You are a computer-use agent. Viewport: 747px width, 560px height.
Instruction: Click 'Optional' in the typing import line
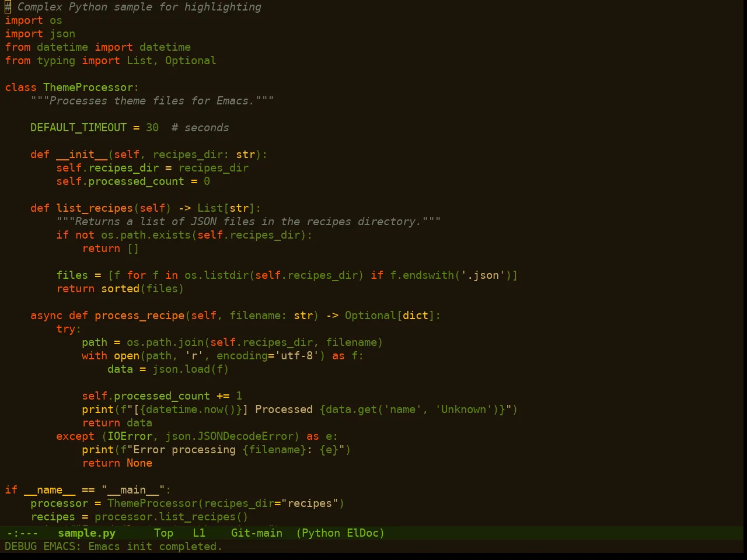[x=191, y=61]
